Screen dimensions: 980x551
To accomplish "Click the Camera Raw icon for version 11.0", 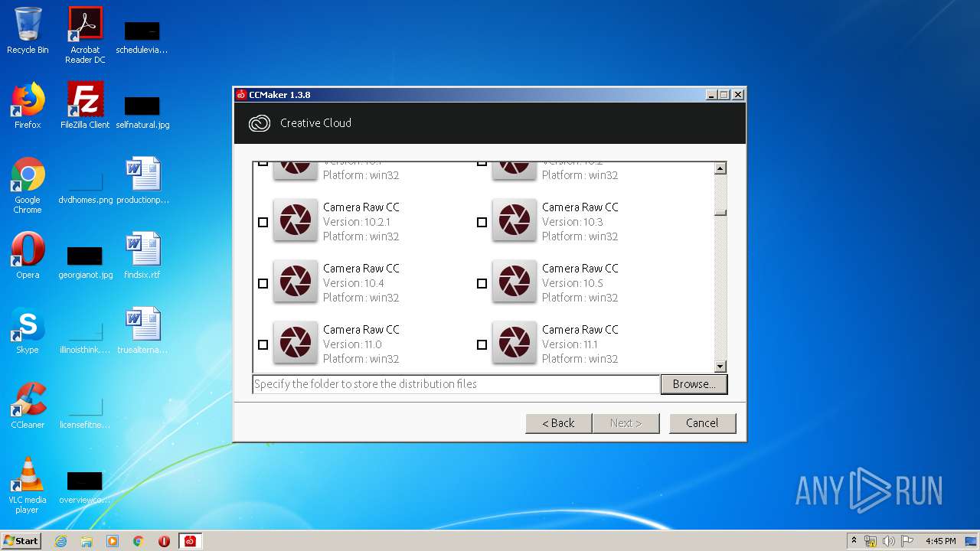I will (296, 343).
